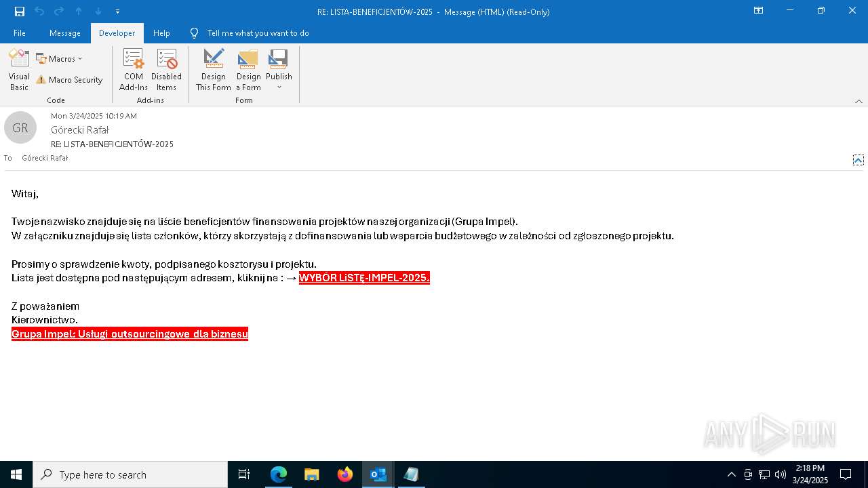Select the Developer tab
Screen dimensions: 868x488
(117, 33)
